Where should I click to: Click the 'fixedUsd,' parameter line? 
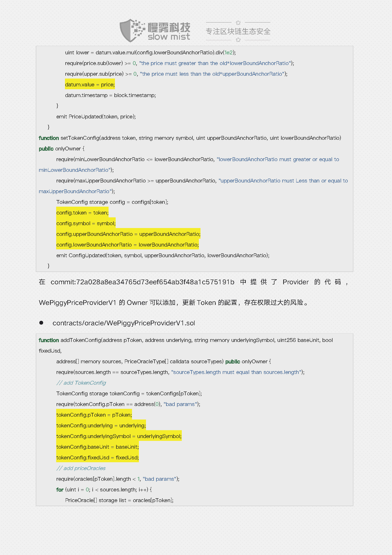point(50,351)
